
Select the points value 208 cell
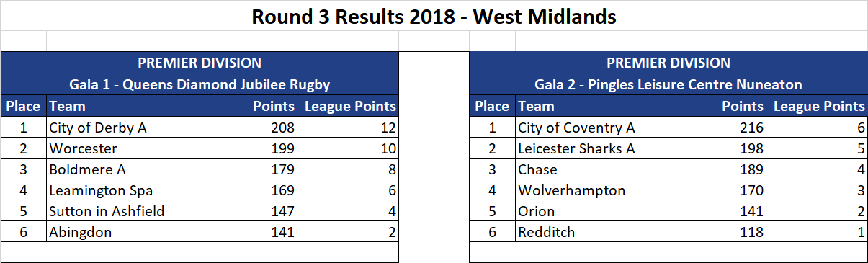point(269,128)
